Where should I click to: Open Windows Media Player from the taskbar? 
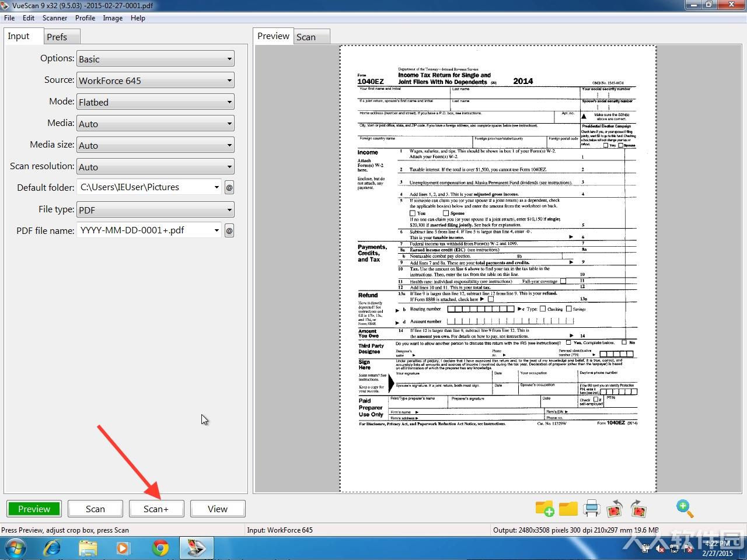point(123,548)
